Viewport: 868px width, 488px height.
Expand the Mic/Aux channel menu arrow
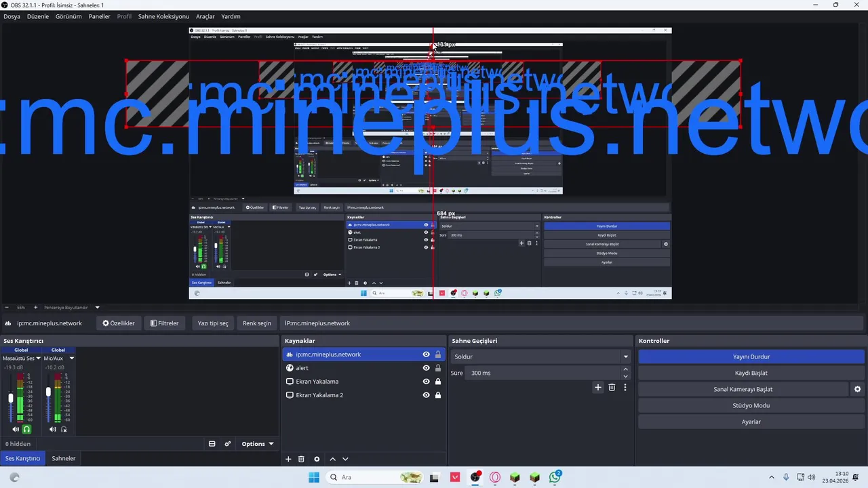[71, 359]
